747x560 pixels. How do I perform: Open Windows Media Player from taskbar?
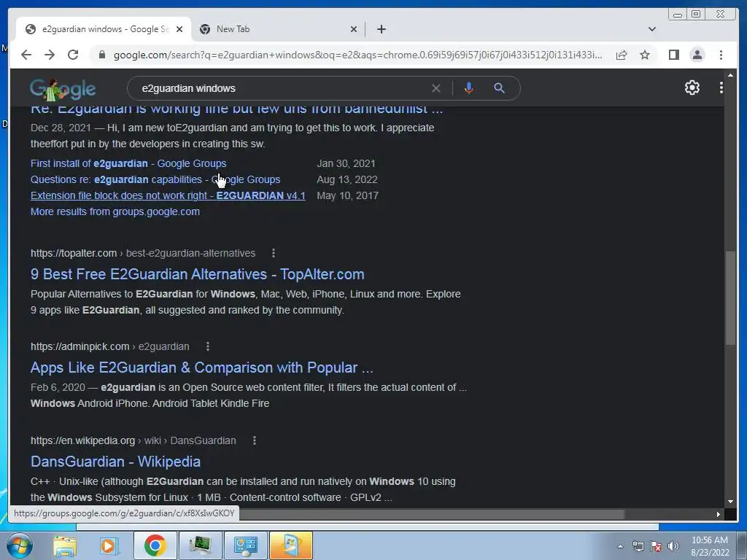pyautogui.click(x=109, y=545)
